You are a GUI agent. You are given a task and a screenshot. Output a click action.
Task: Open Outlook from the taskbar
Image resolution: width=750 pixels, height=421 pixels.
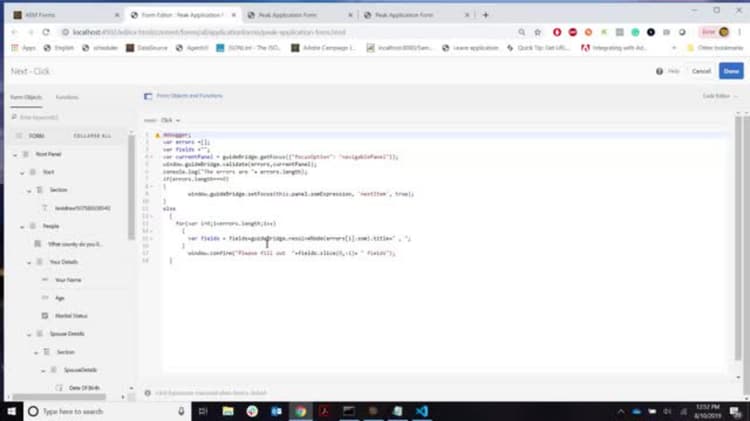pos(276,411)
